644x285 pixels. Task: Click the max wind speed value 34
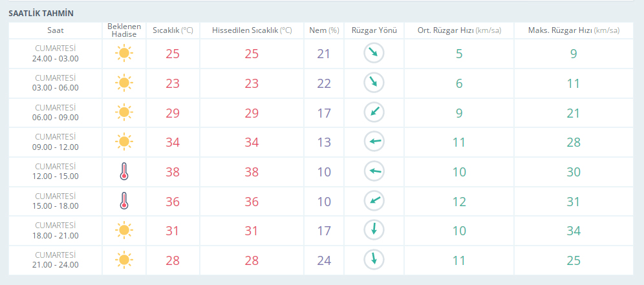coord(573,231)
